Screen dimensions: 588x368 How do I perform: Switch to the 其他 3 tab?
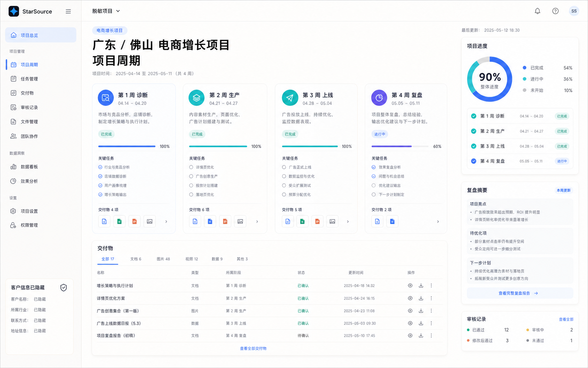[x=242, y=259]
